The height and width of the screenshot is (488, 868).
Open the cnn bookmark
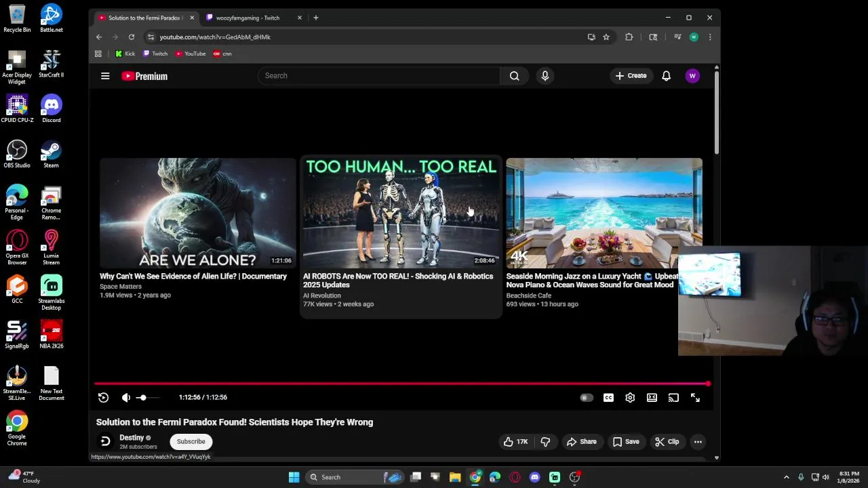pos(222,54)
